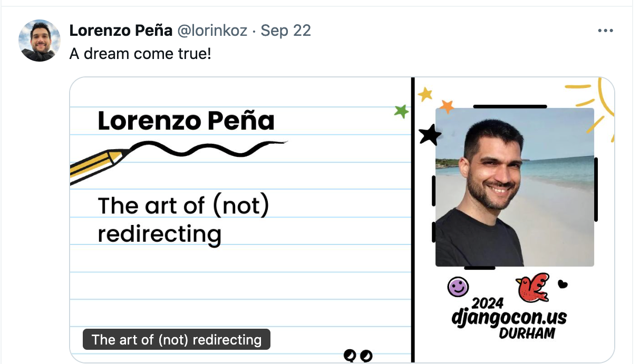Click the red bird logo on the card

533,287
